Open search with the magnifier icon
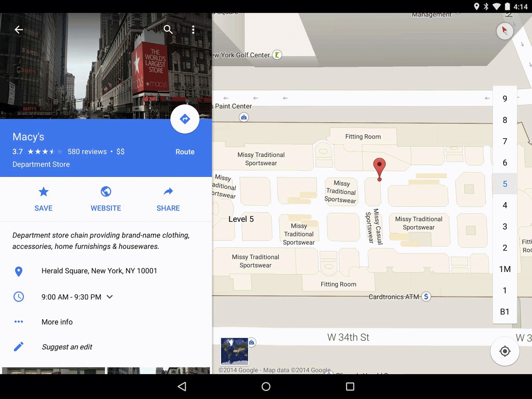This screenshot has width=532, height=399. pyautogui.click(x=168, y=30)
